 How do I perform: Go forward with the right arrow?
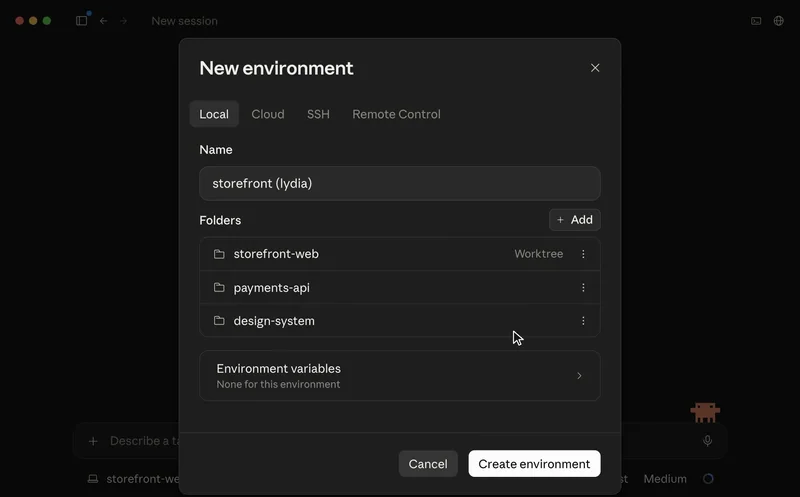click(x=123, y=21)
